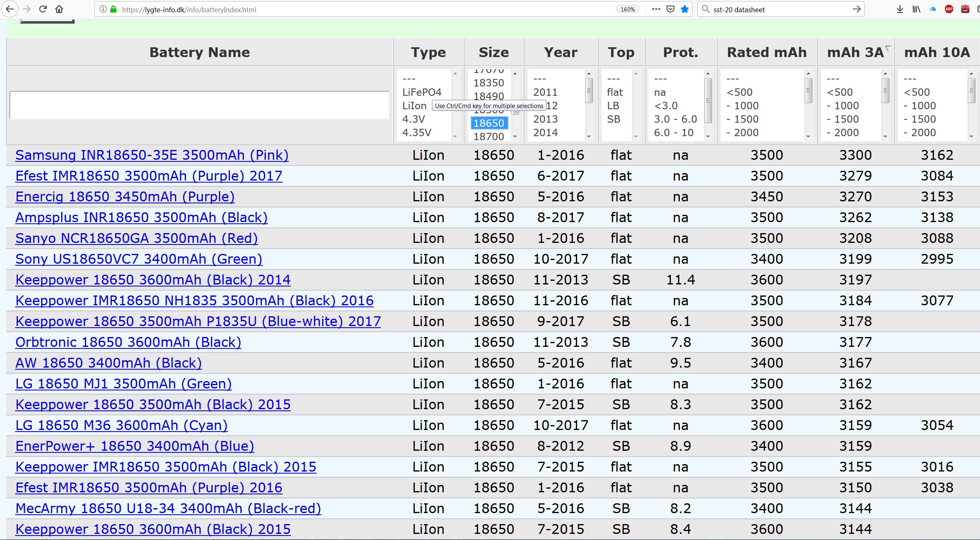Sort by the mAh 3A column header
Screen dimensions: 980x540
pos(855,52)
